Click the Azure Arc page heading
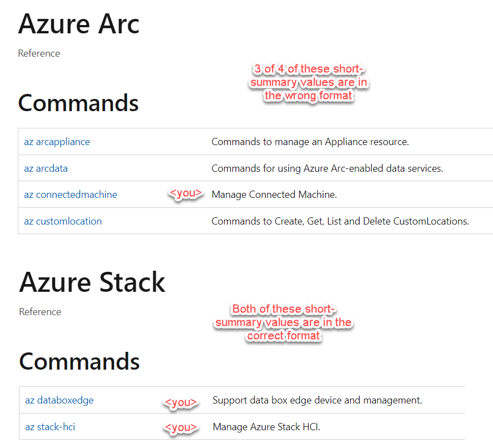Screen dimensions: 493x448 click(78, 24)
